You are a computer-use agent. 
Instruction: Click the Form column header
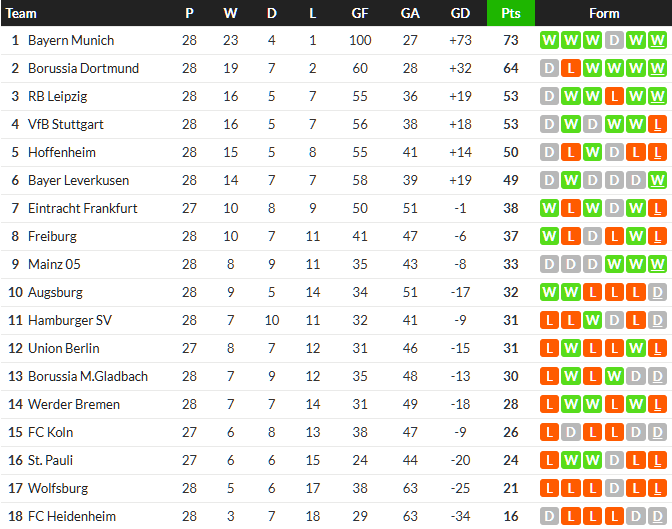coord(604,13)
